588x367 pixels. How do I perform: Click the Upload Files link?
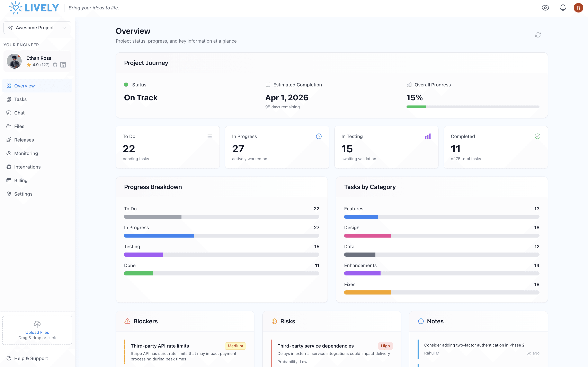[37, 332]
